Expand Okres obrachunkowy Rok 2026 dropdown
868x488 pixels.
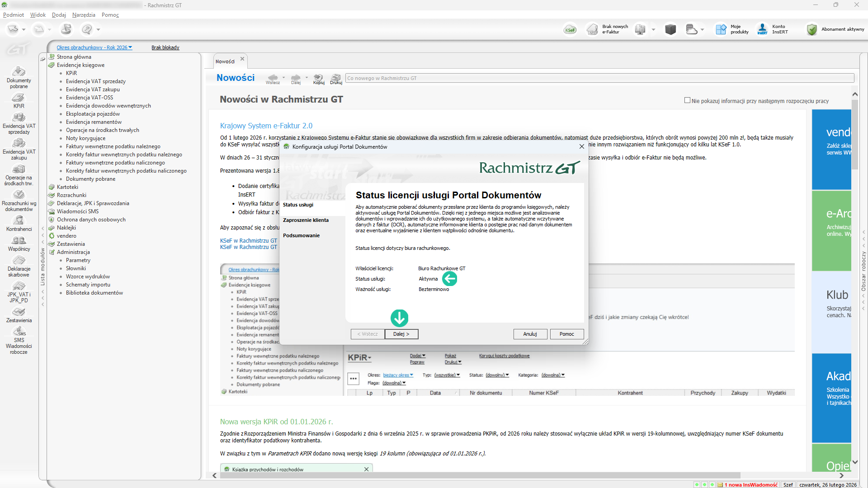click(94, 47)
